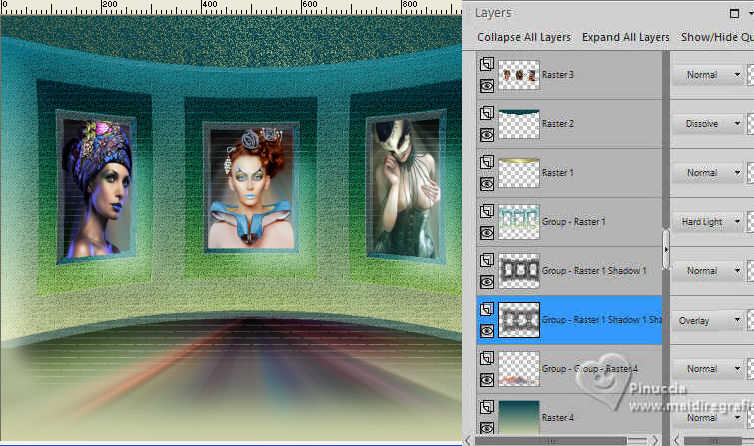The image size is (754, 446).
Task: Select the 'Raster 1' layer name
Action: click(x=557, y=173)
